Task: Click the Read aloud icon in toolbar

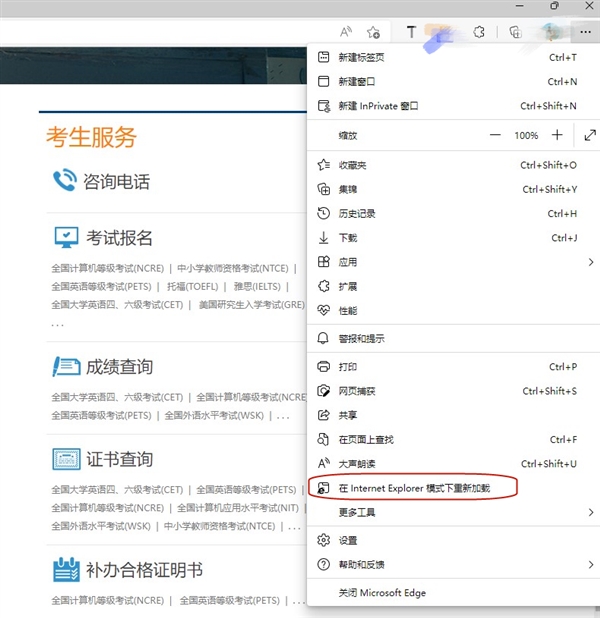Action: click(x=346, y=32)
